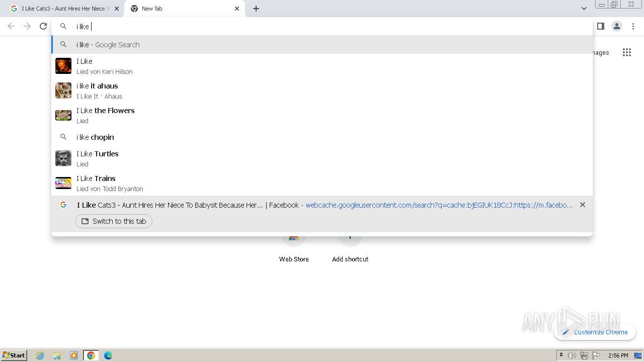Screen dimensions: 644x362
Task: Close the 'I Like Cats3' tab
Action: (117, 9)
